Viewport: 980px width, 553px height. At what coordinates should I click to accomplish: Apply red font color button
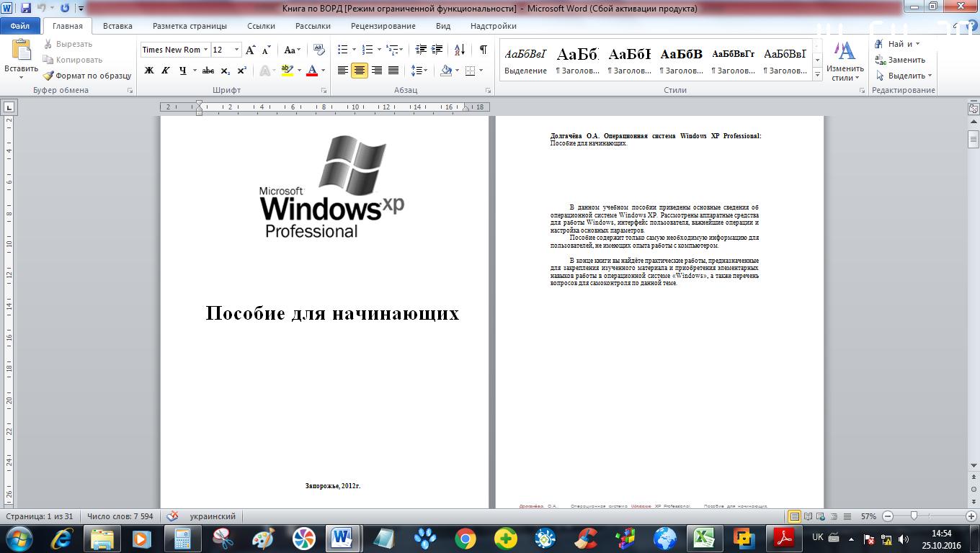tap(312, 71)
